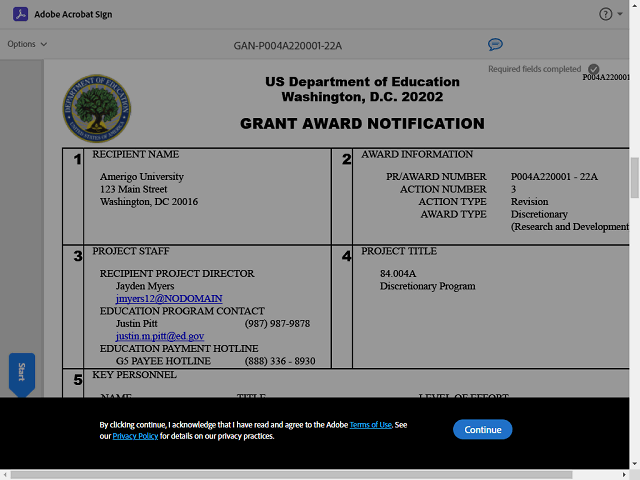This screenshot has height=480, width=640.
Task: Click the 'GRANT AWARD NOTIFICATION' heading
Action: tap(362, 124)
